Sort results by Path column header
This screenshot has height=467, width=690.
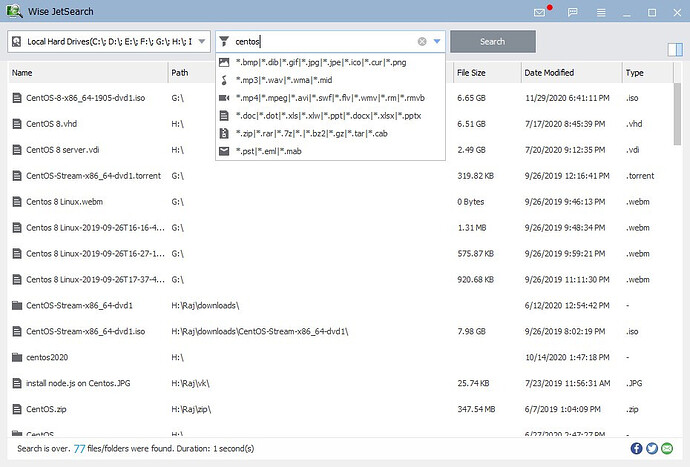click(x=180, y=73)
